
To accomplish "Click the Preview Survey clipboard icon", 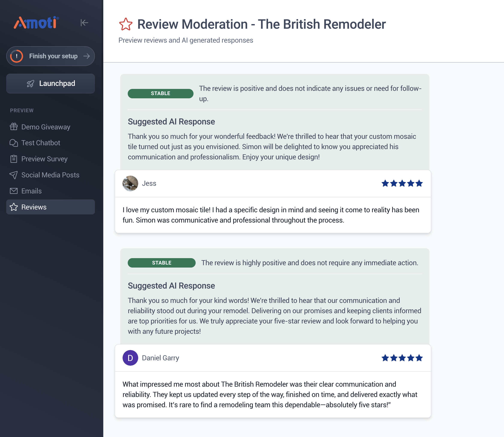I will coord(14,159).
